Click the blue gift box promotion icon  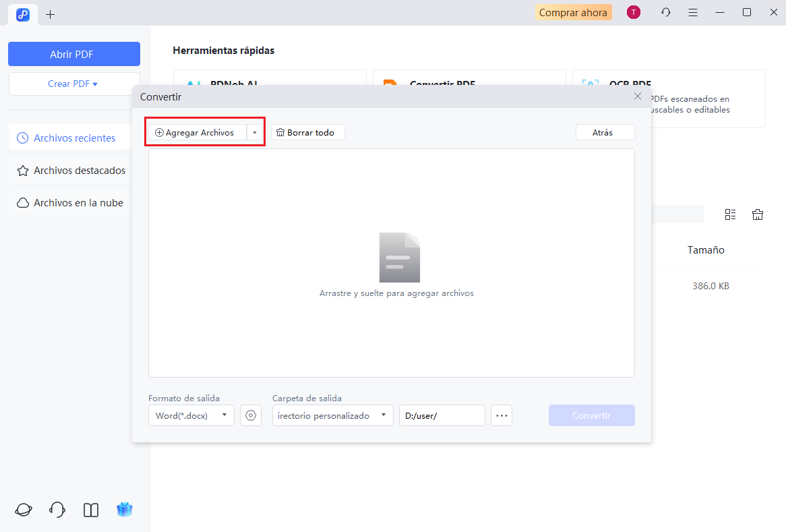[x=124, y=509]
